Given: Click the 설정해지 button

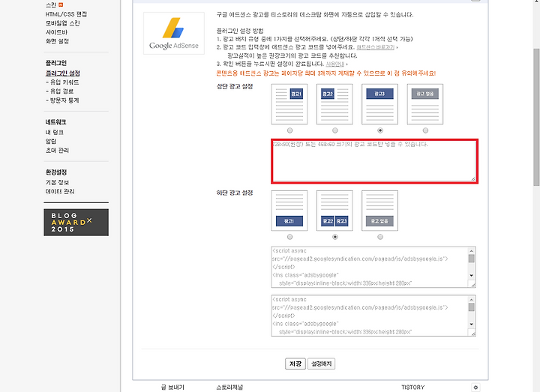Looking at the screenshot, I should point(321,364).
